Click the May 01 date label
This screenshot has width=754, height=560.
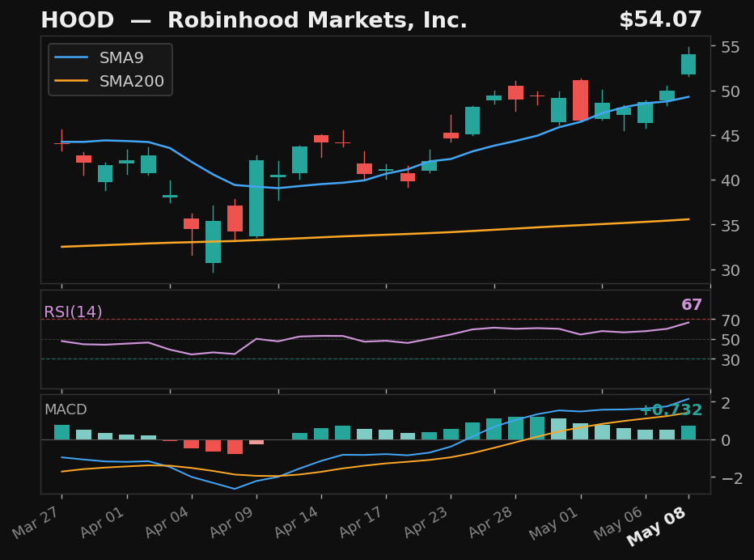coord(554,523)
